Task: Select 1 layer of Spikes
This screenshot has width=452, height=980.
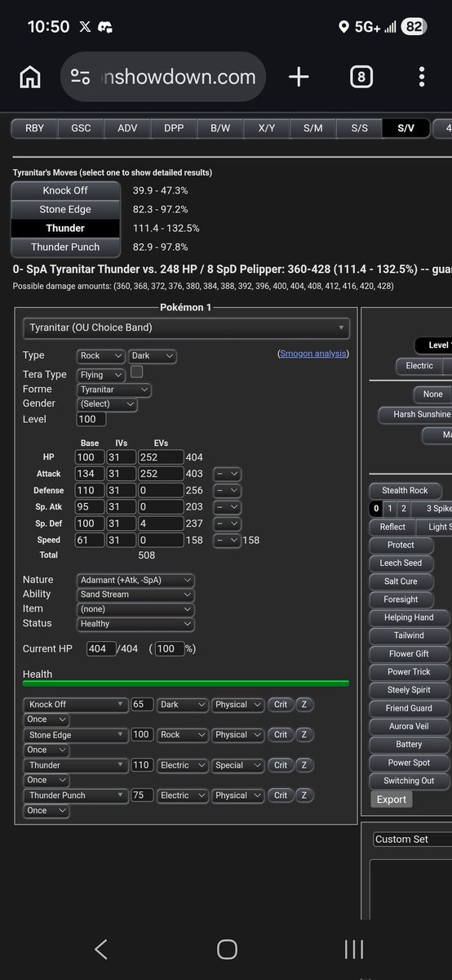Action: (x=390, y=508)
